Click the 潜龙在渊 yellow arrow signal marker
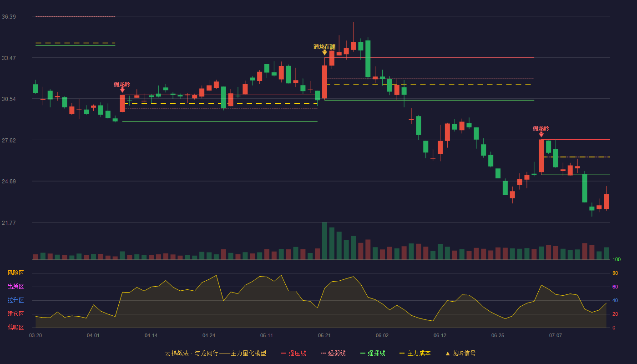 (x=324, y=52)
